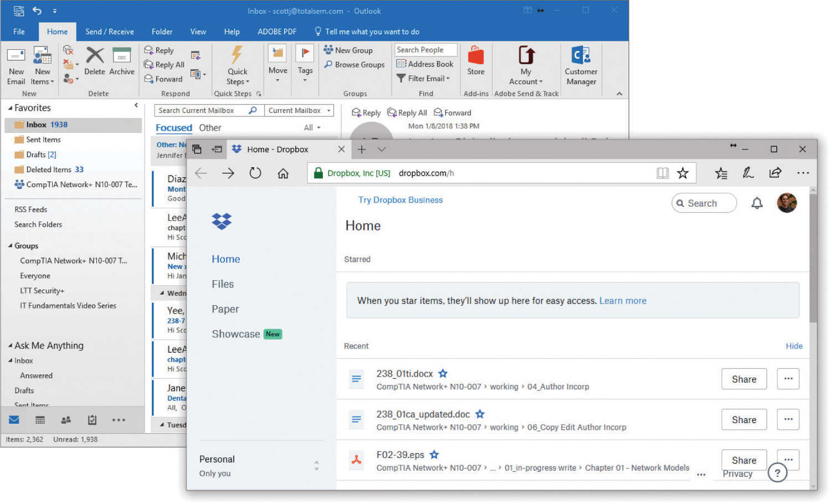Open Paper in Dropbox sidebar
829x504 pixels.
pyautogui.click(x=225, y=309)
